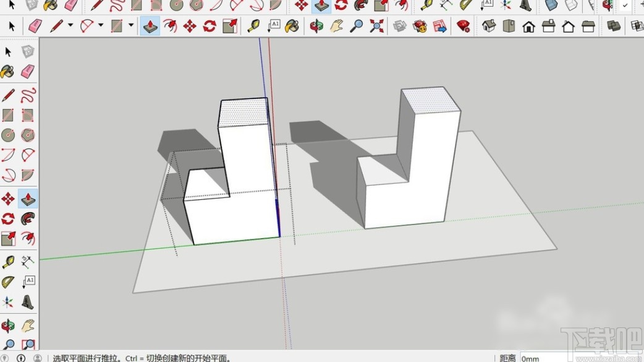
Task: Open the Rectangle tool variants dropdown
Action: [130, 27]
